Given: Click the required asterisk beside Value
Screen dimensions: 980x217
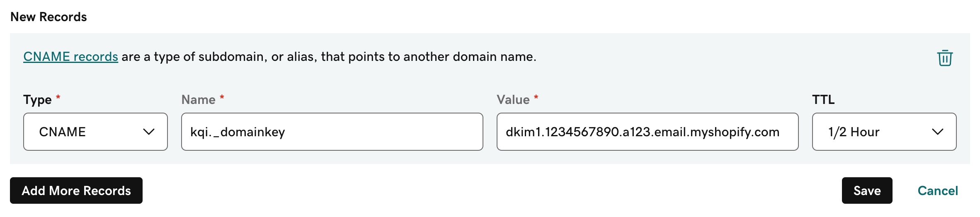Looking at the screenshot, I should [536, 97].
